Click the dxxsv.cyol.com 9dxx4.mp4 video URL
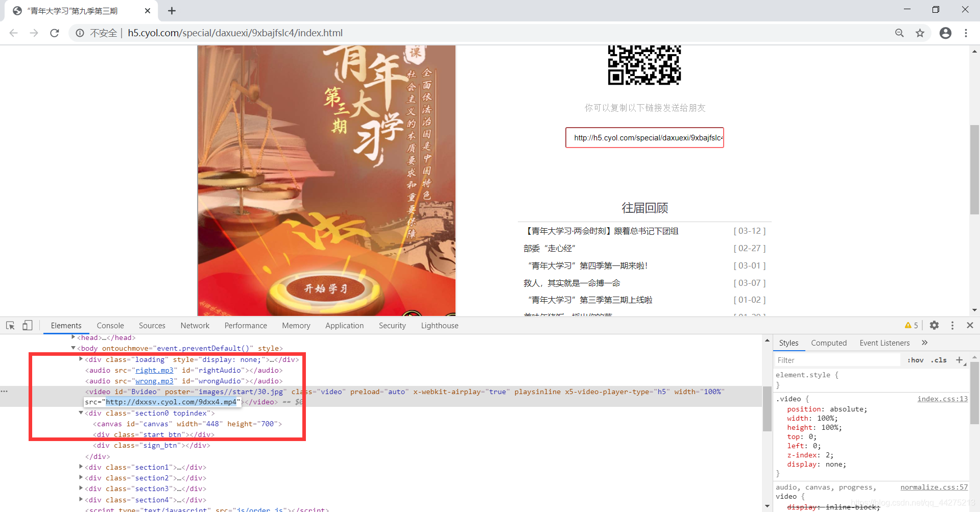The width and height of the screenshot is (980, 512). (x=171, y=402)
